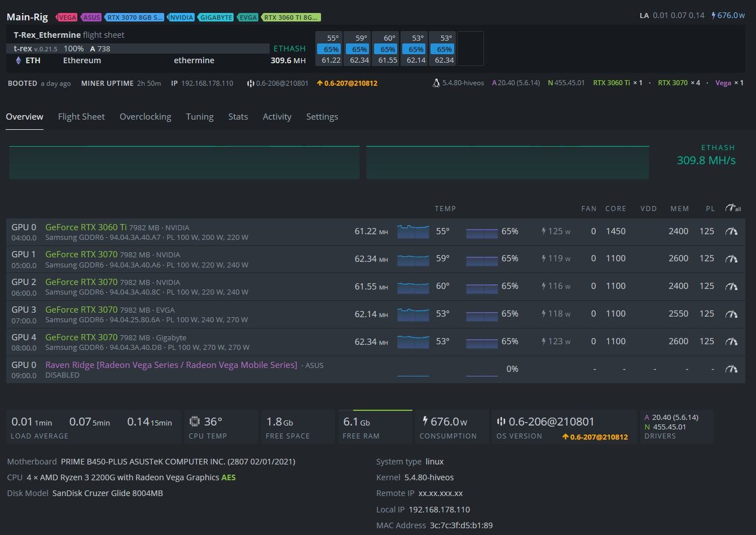Click the 1.8 Gb FREE SPACE box
756x535 pixels.
[x=298, y=427]
